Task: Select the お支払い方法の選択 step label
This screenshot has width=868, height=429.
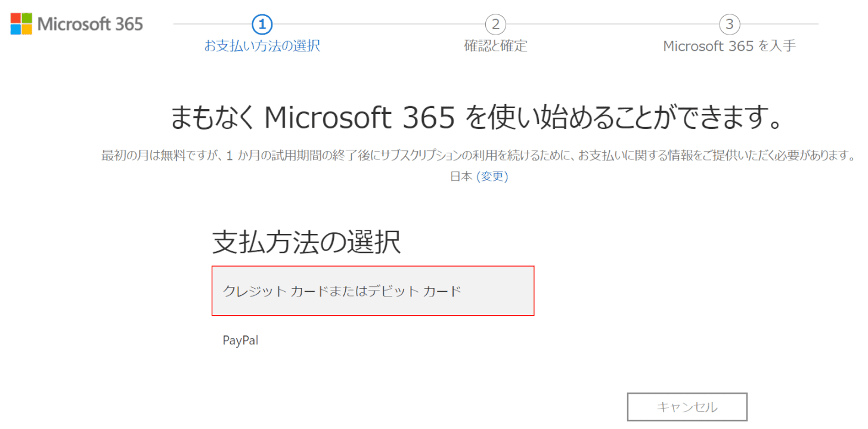Action: (x=262, y=46)
